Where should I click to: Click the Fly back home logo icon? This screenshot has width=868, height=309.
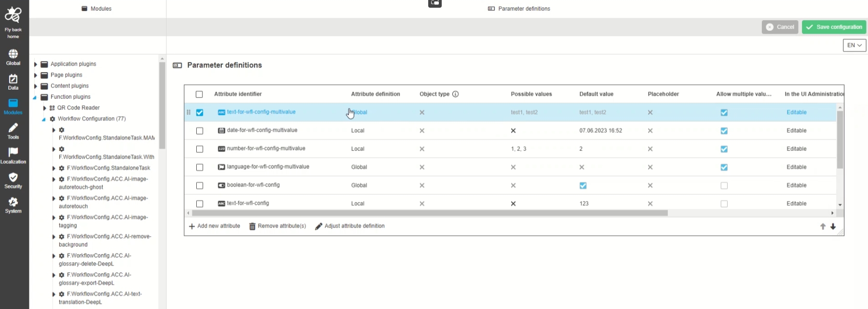[13, 15]
